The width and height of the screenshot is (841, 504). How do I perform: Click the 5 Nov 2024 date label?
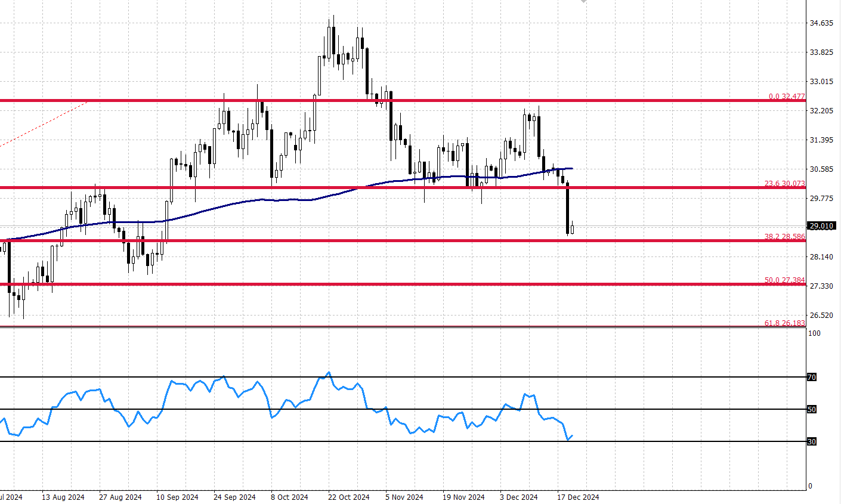click(404, 497)
